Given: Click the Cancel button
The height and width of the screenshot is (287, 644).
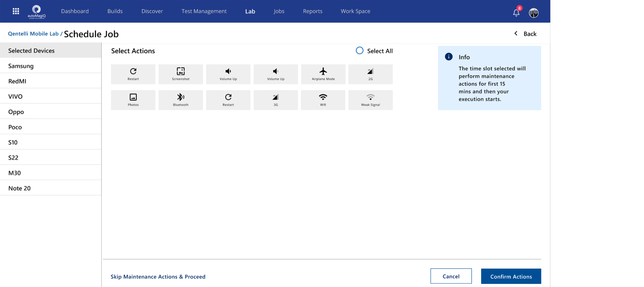Looking at the screenshot, I should pos(451,276).
